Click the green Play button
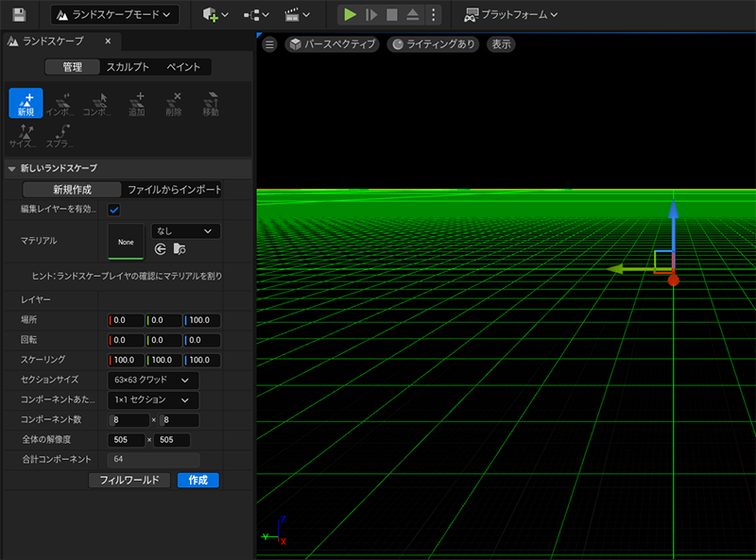Viewport: 756px width, 560px height. [x=350, y=15]
